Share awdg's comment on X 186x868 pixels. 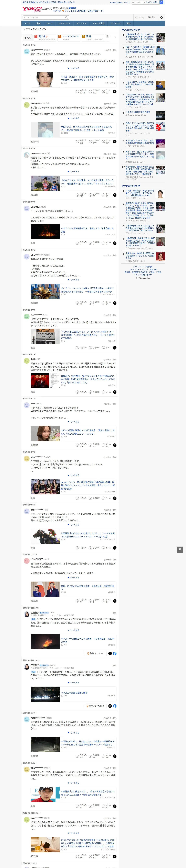click(x=115, y=141)
